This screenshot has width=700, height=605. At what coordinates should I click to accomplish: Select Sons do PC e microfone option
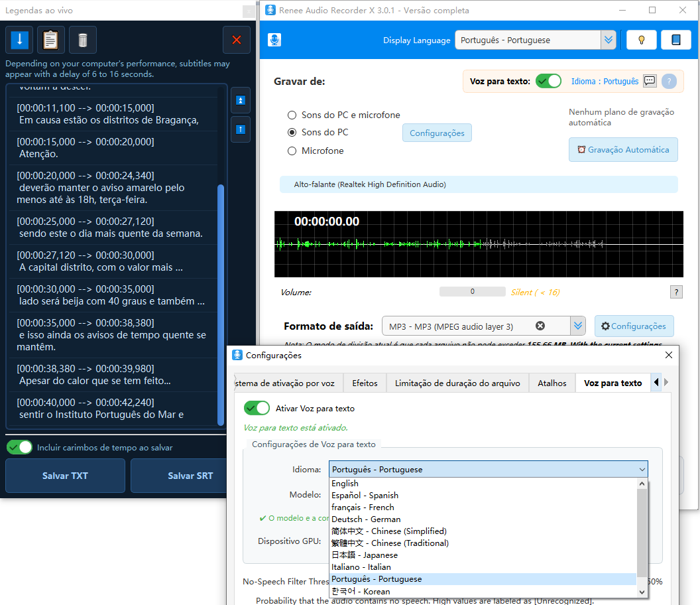[344, 115]
